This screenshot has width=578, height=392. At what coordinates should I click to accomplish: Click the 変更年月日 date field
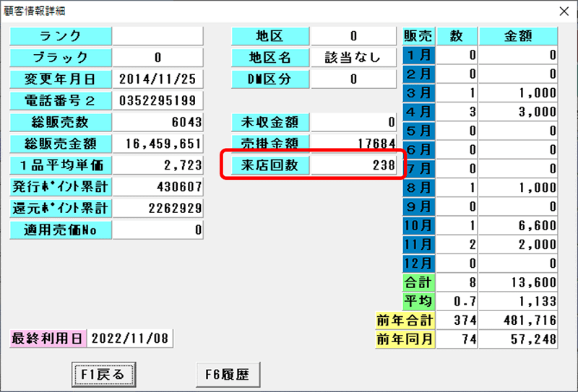[x=158, y=79]
